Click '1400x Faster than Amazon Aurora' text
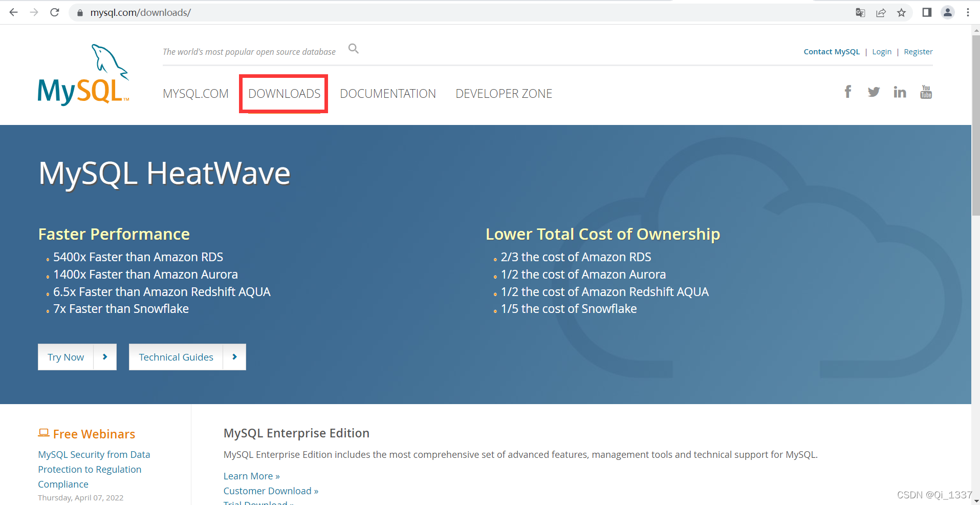The width and height of the screenshot is (980, 505). 145,275
